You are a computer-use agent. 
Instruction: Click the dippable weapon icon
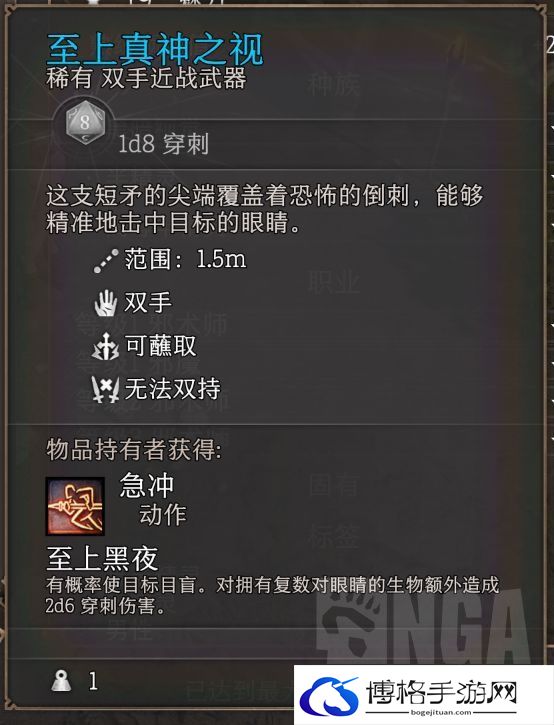pos(106,346)
